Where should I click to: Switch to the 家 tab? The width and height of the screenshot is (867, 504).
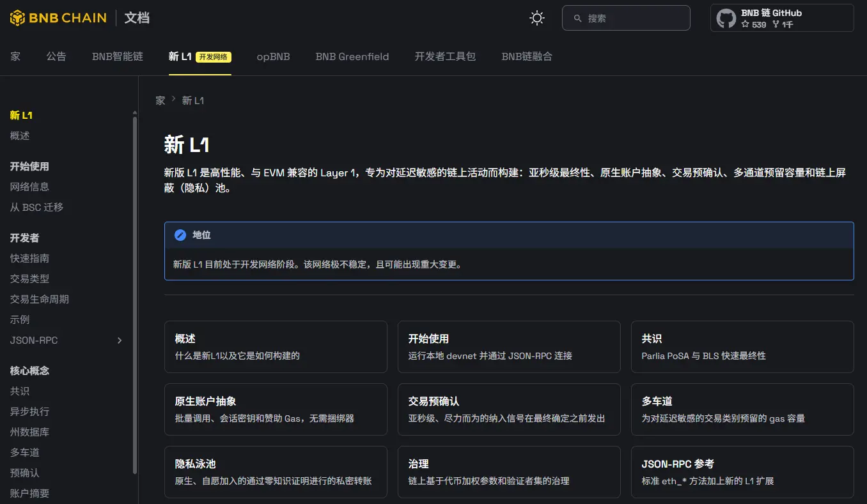(x=15, y=56)
